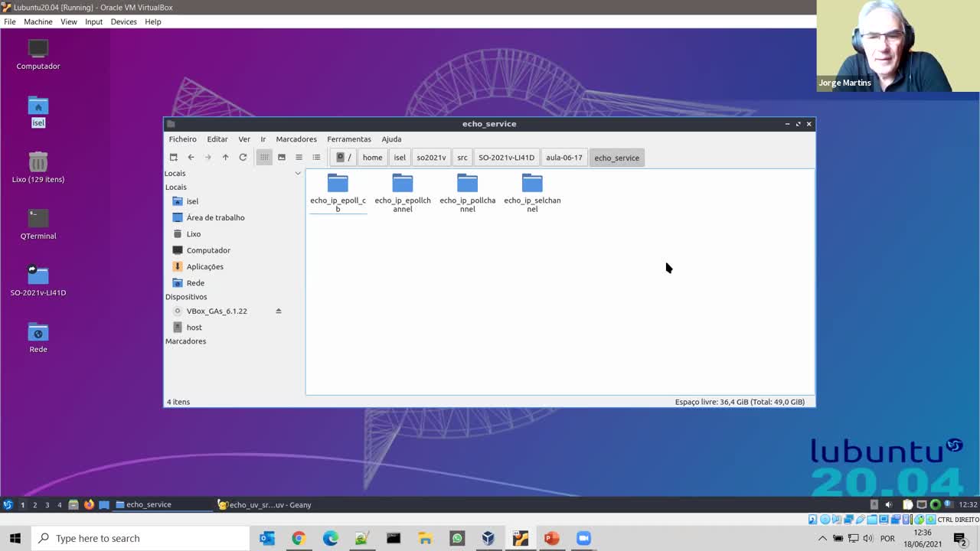
Task: Open the Editar menu
Action: pyautogui.click(x=217, y=139)
